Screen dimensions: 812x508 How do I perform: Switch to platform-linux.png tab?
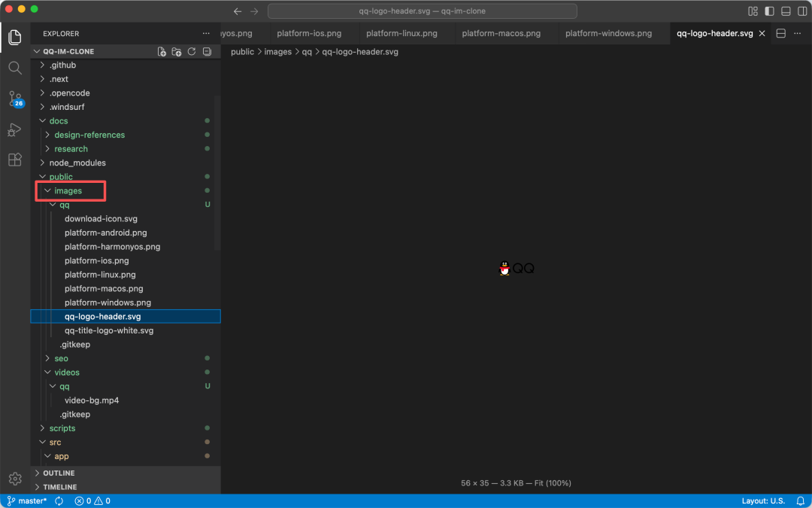point(401,34)
